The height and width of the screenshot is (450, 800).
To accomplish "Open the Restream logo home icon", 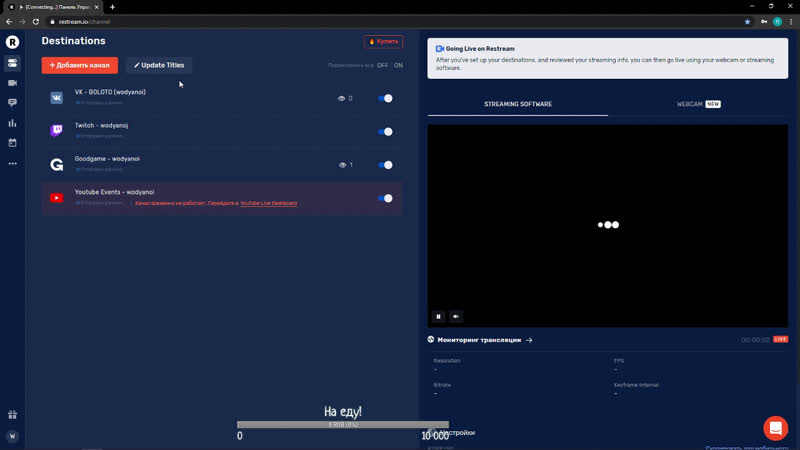I will point(12,42).
